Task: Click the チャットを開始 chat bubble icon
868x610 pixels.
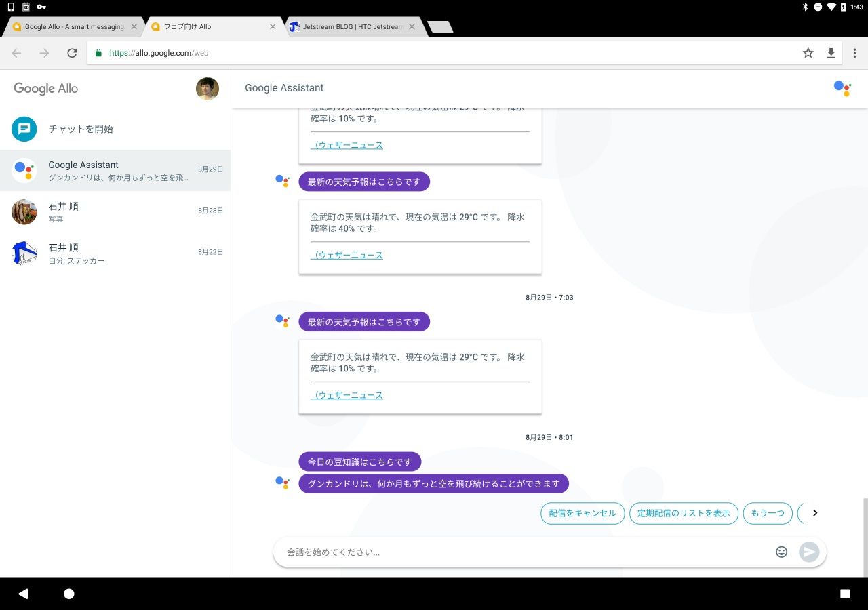Action: coord(24,129)
